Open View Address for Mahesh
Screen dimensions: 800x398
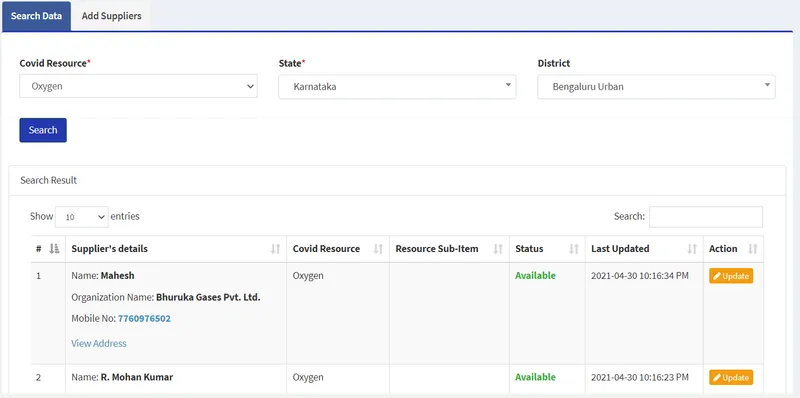click(99, 343)
